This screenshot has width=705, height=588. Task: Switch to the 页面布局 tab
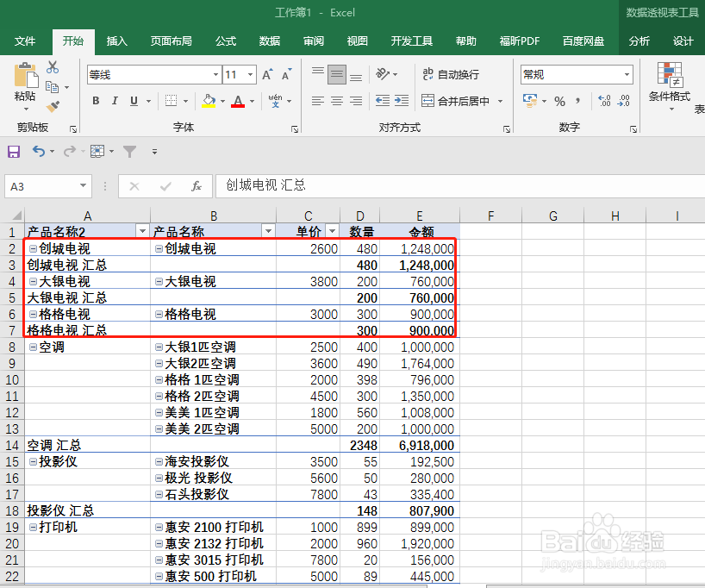pyautogui.click(x=171, y=41)
